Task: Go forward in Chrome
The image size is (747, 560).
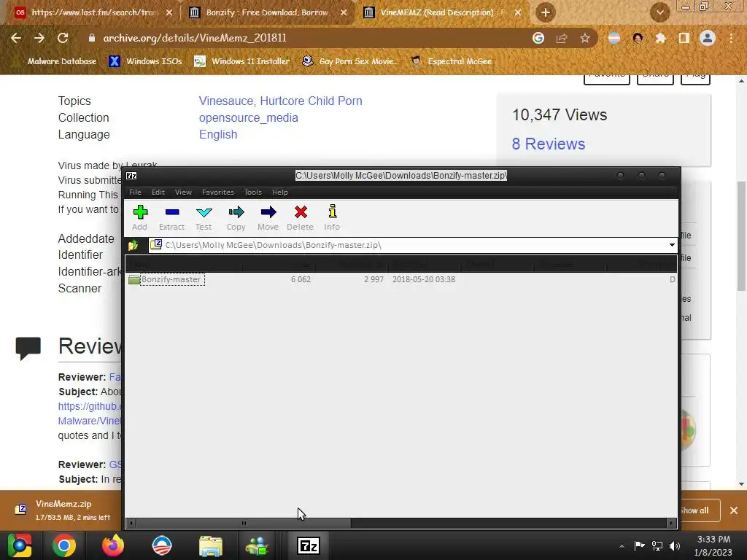Action: coord(39,38)
